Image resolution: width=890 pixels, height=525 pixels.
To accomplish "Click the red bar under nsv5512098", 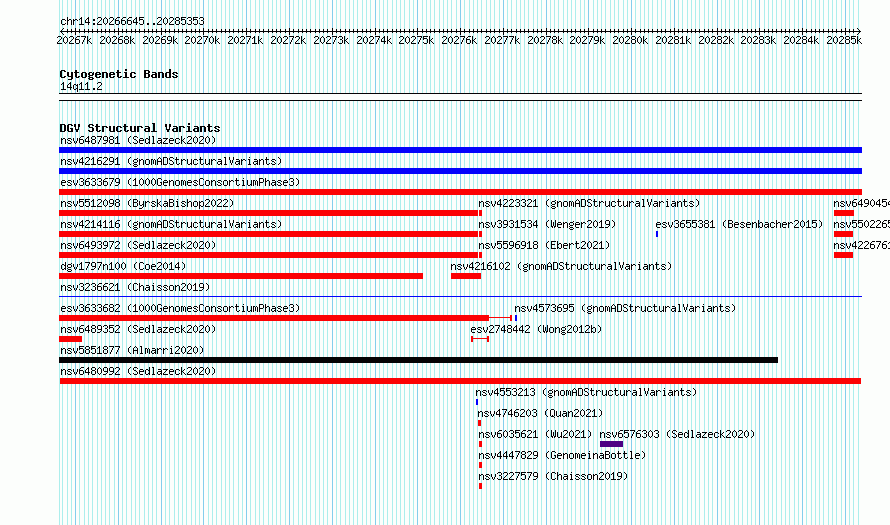I will click(268, 213).
